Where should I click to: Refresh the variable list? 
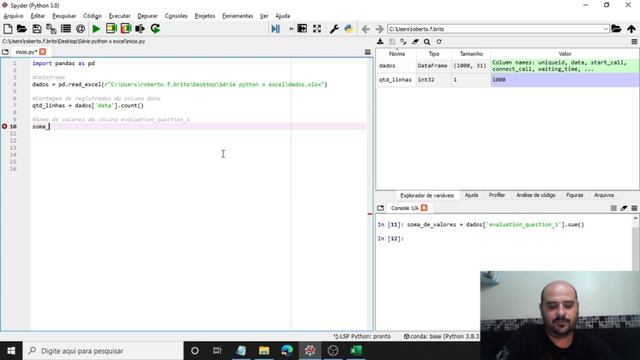pyautogui.click(x=439, y=42)
